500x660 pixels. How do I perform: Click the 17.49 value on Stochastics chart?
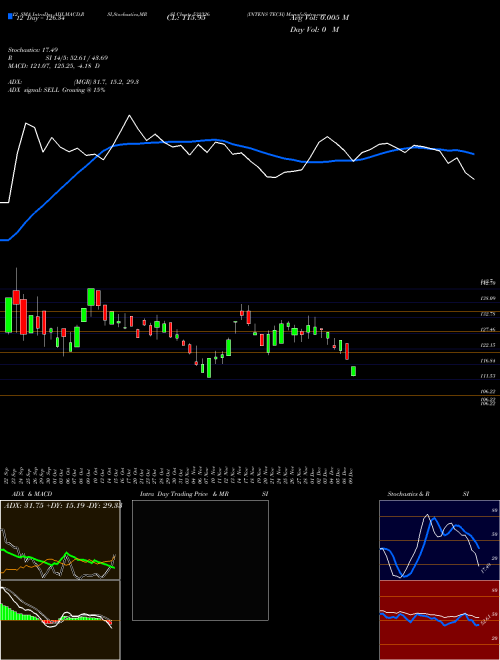[x=485, y=568]
